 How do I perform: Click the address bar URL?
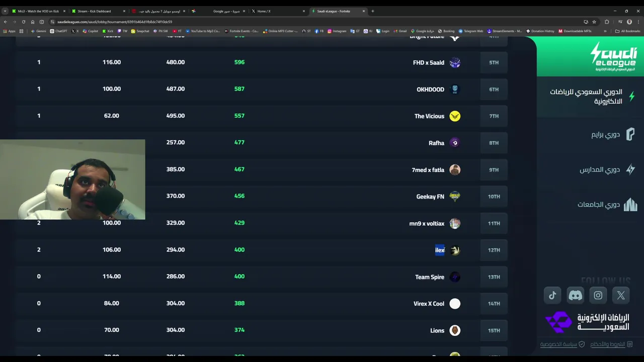coord(115,22)
